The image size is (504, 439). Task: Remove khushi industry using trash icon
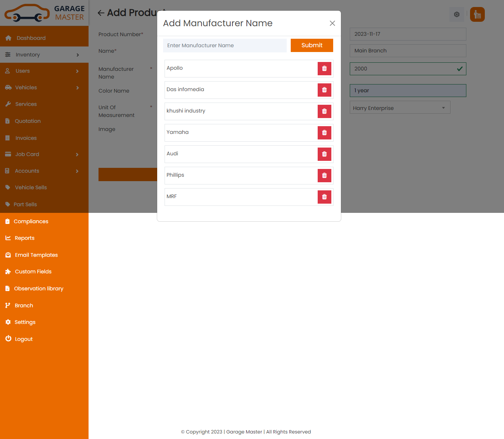click(x=324, y=111)
